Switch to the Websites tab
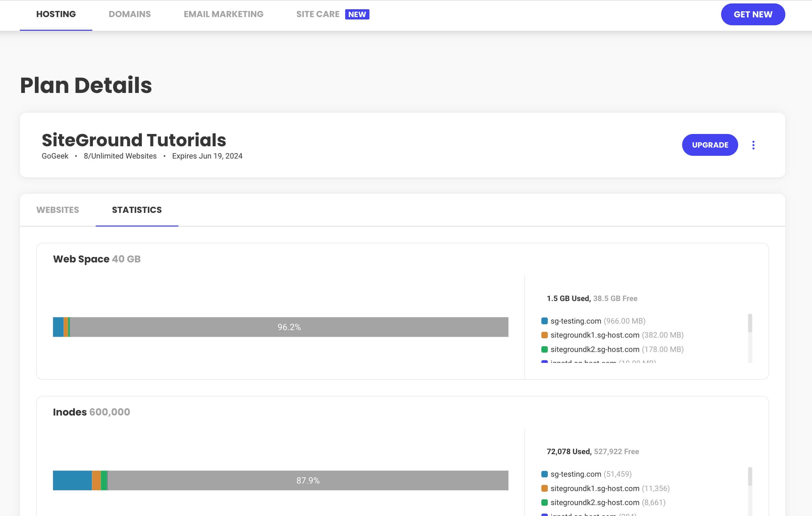812x516 pixels. click(x=58, y=210)
